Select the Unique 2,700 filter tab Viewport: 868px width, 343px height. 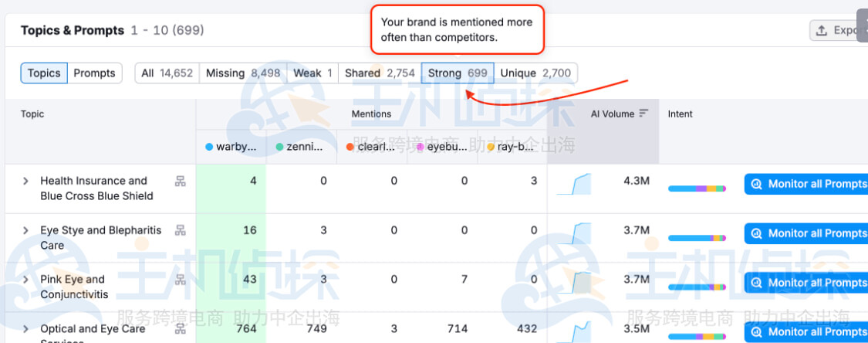click(x=535, y=73)
